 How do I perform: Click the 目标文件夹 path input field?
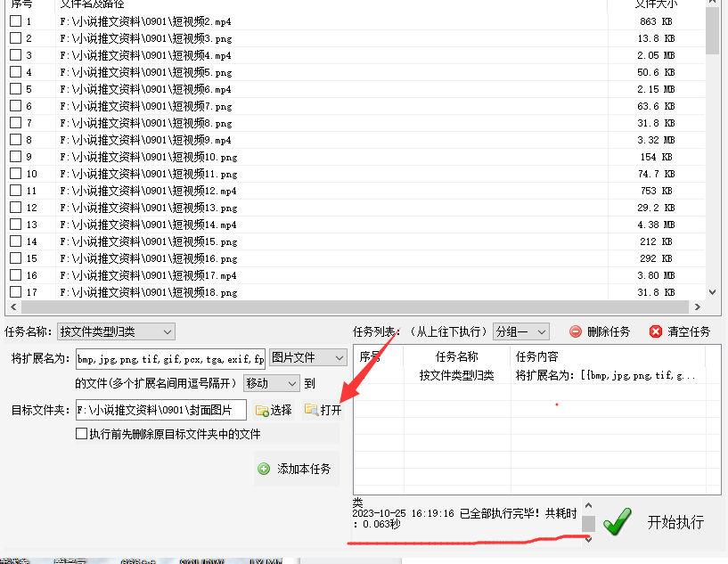tap(161, 410)
